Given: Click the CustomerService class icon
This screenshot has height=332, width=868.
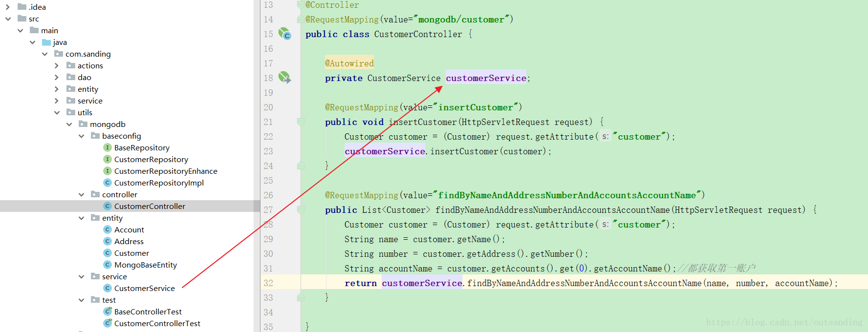Looking at the screenshot, I should point(108,288).
